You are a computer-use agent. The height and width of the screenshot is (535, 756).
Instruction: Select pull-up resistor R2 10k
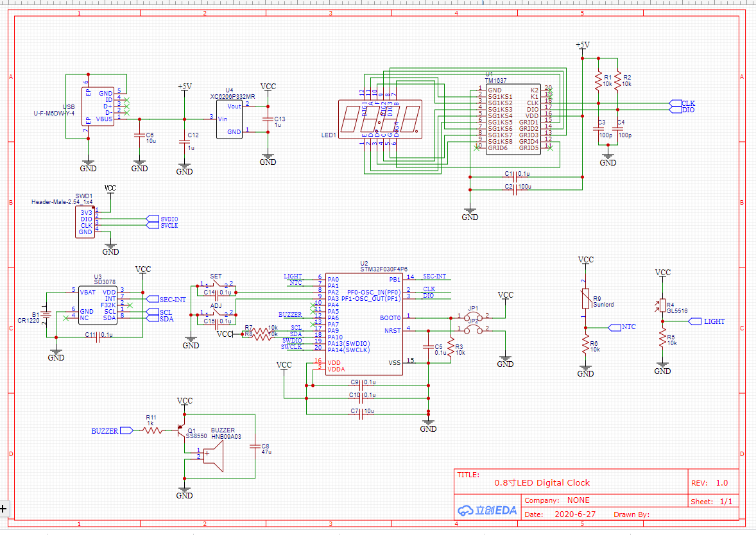point(617,80)
